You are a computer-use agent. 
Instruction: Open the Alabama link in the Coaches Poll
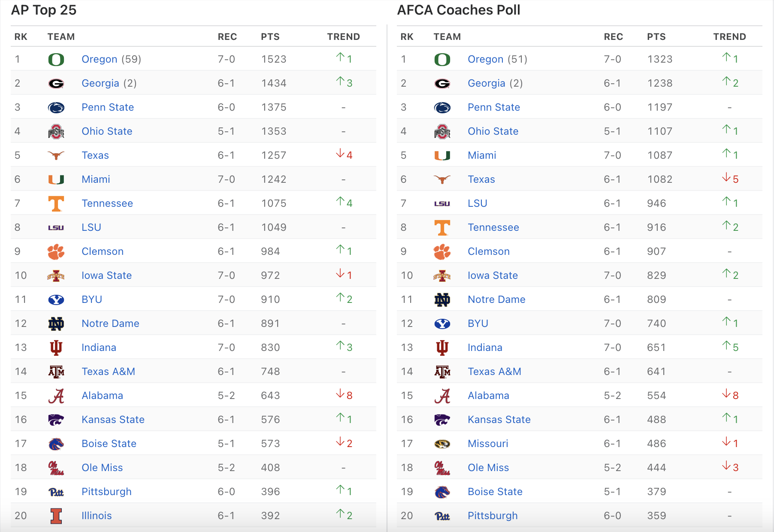(489, 396)
